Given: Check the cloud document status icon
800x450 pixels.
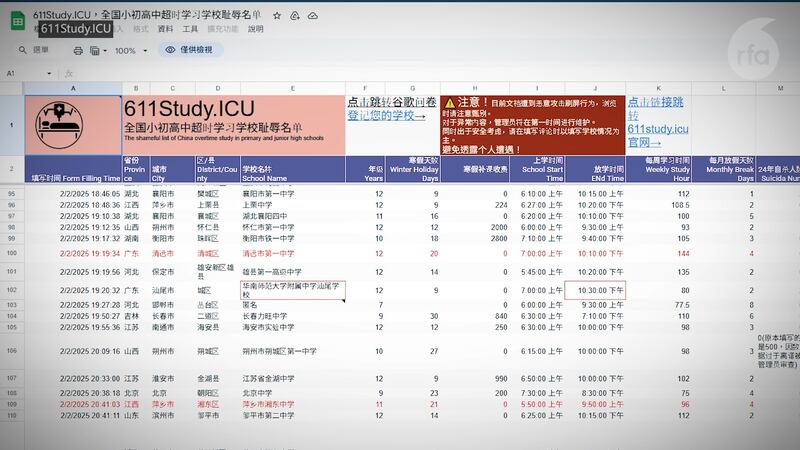Looking at the screenshot, I should [313, 16].
